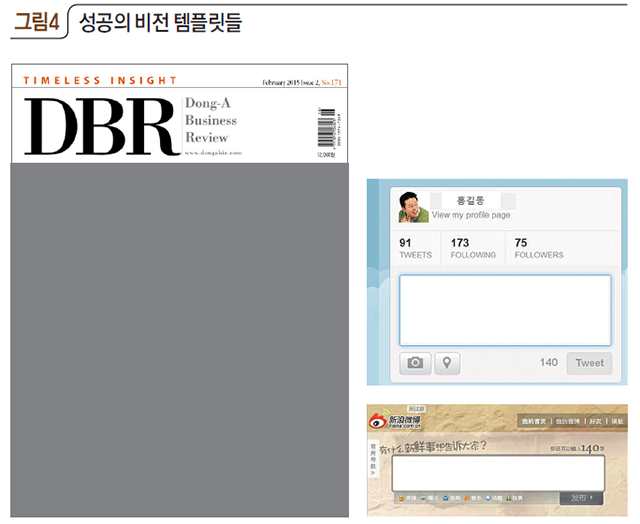This screenshot has width=640, height=524.
Task: Click the Weibo emoticon smiley icon
Action: pos(402,498)
